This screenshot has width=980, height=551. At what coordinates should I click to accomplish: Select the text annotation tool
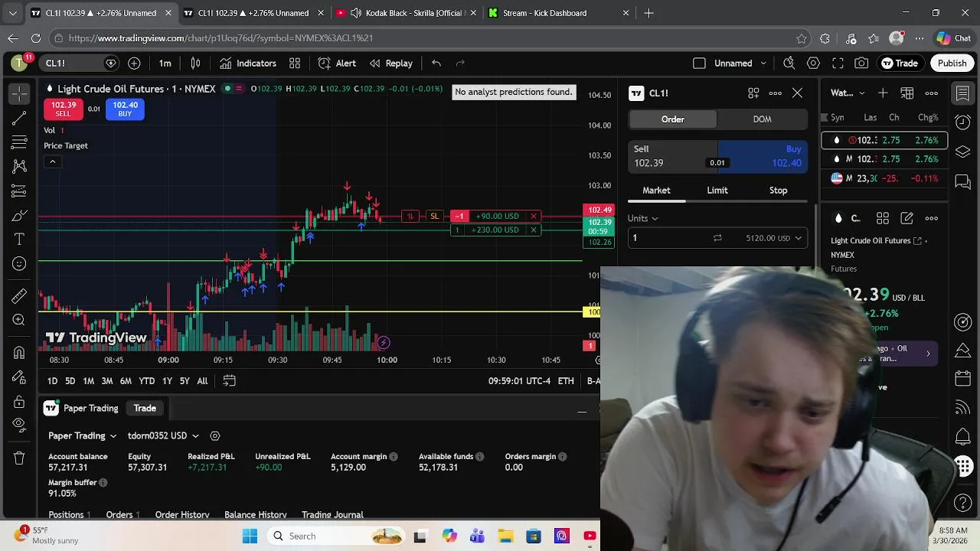point(19,240)
